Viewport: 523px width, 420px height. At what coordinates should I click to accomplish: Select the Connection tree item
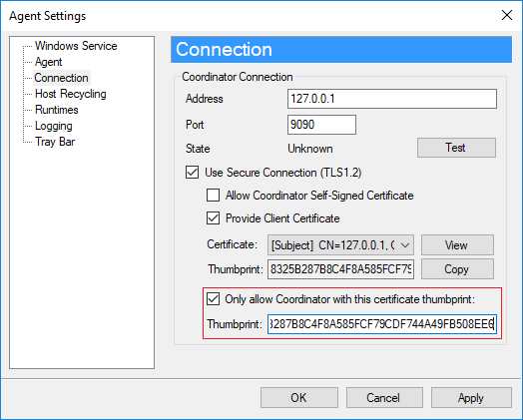pyautogui.click(x=61, y=78)
